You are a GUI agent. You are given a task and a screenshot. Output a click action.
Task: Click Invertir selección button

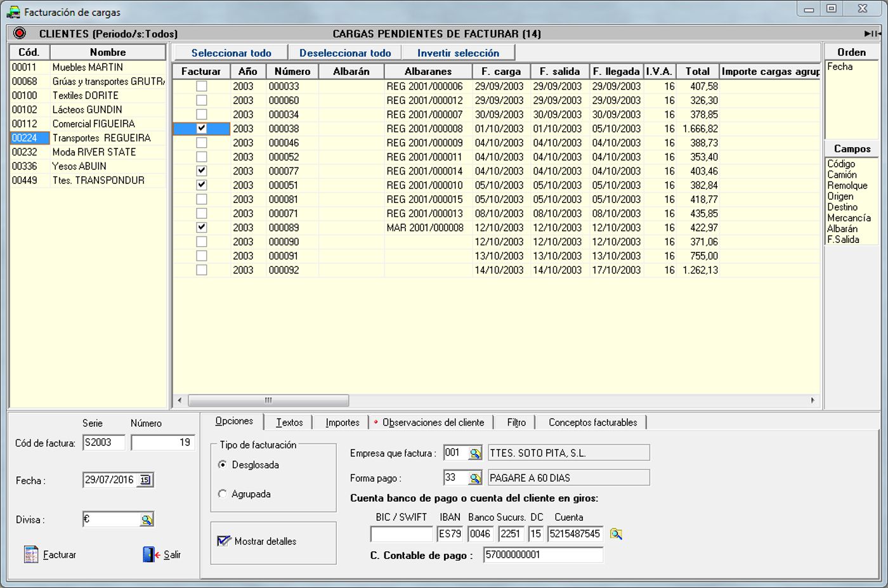(x=458, y=53)
